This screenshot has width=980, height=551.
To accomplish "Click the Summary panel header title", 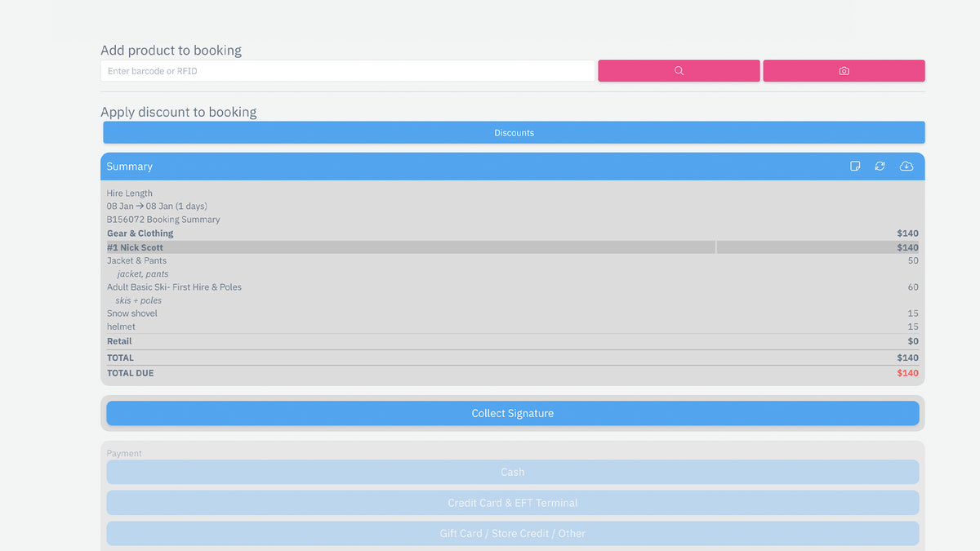I will 130,167.
